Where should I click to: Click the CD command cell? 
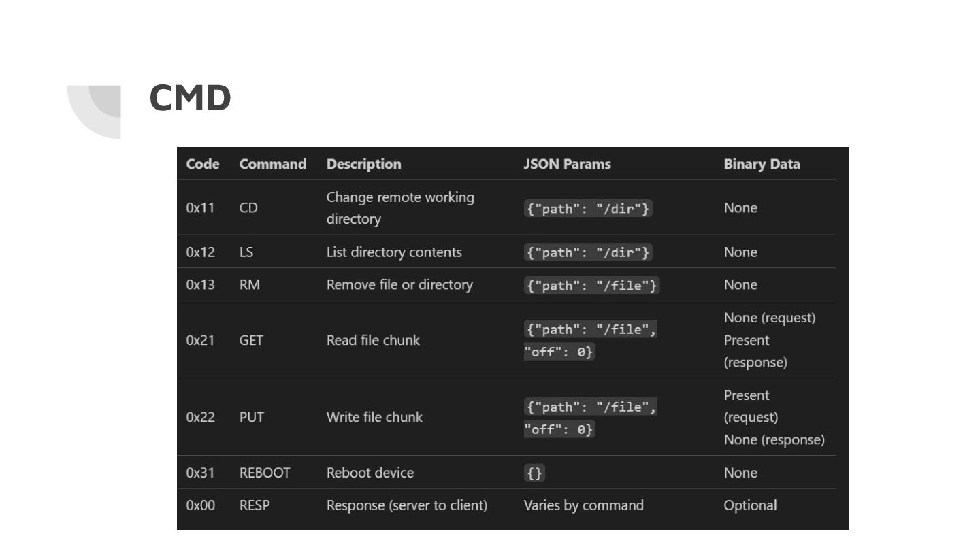pos(248,207)
